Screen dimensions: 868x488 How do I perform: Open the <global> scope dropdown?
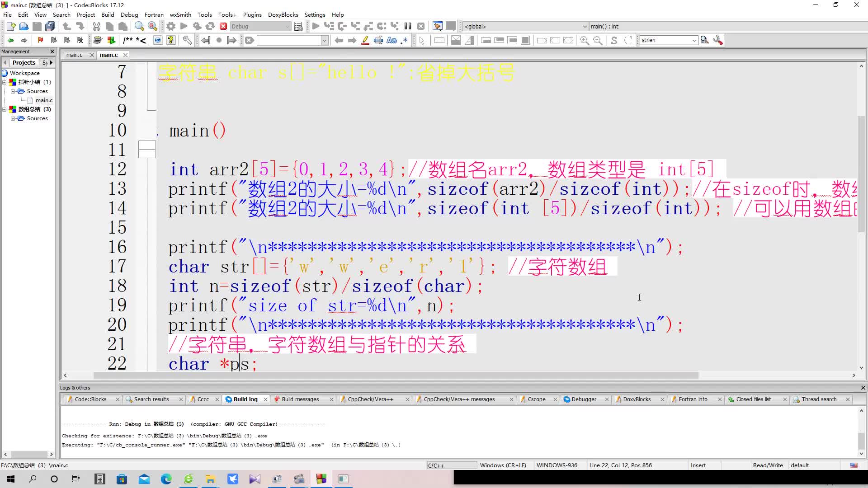click(x=525, y=26)
